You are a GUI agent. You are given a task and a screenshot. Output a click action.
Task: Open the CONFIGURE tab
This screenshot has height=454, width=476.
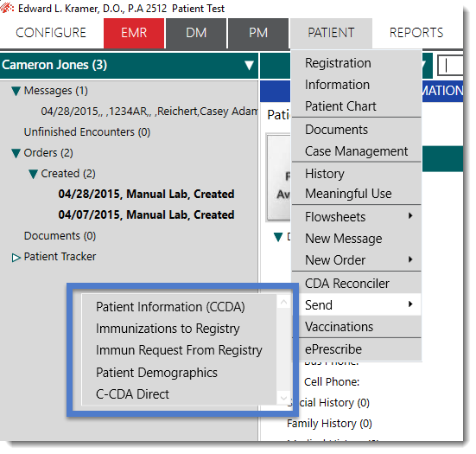coord(51,33)
